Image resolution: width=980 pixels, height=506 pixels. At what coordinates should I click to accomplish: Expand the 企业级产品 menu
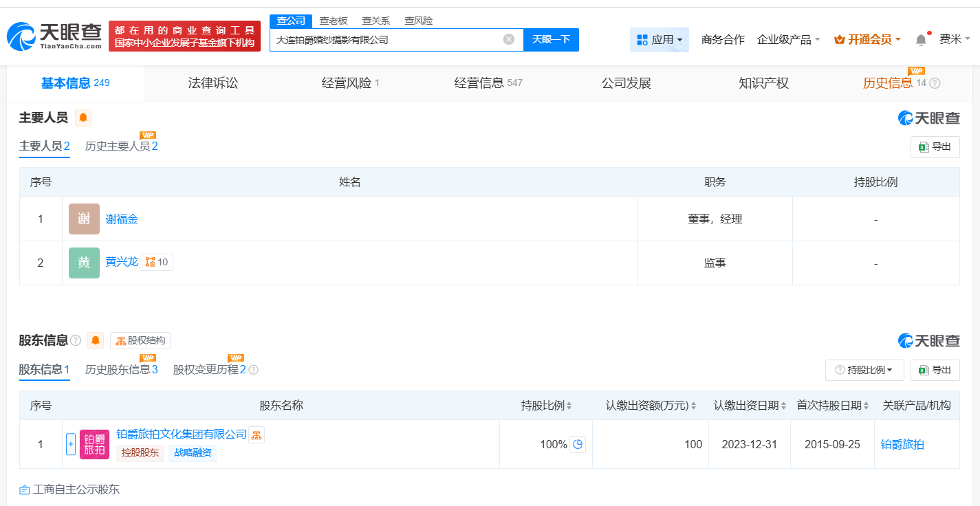[788, 40]
